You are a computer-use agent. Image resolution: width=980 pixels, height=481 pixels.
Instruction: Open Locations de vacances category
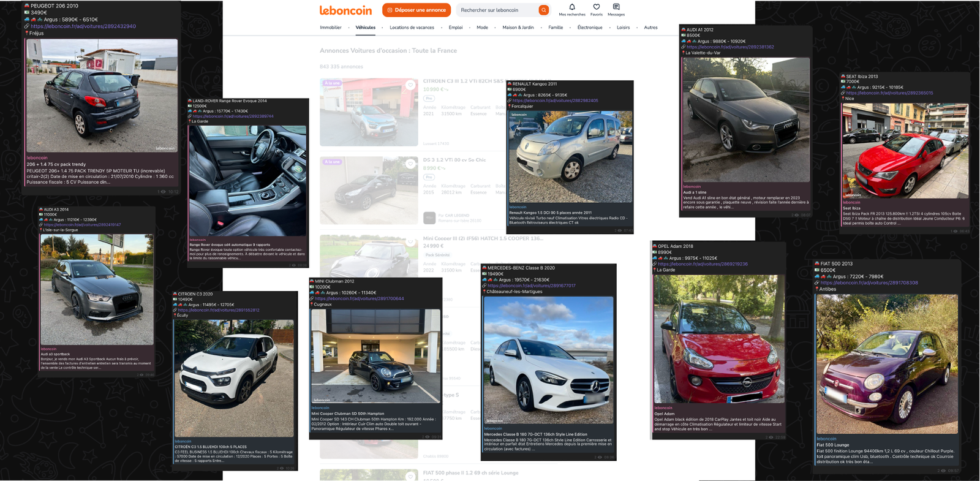[412, 28]
